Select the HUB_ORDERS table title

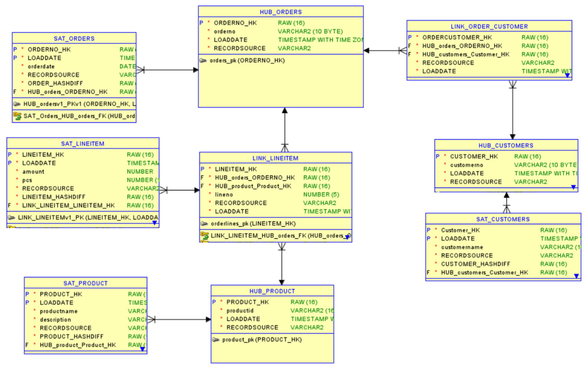point(281,12)
